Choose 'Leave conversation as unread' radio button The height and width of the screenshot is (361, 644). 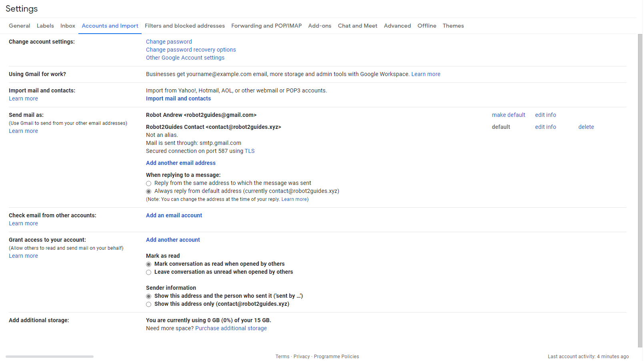coord(148,272)
